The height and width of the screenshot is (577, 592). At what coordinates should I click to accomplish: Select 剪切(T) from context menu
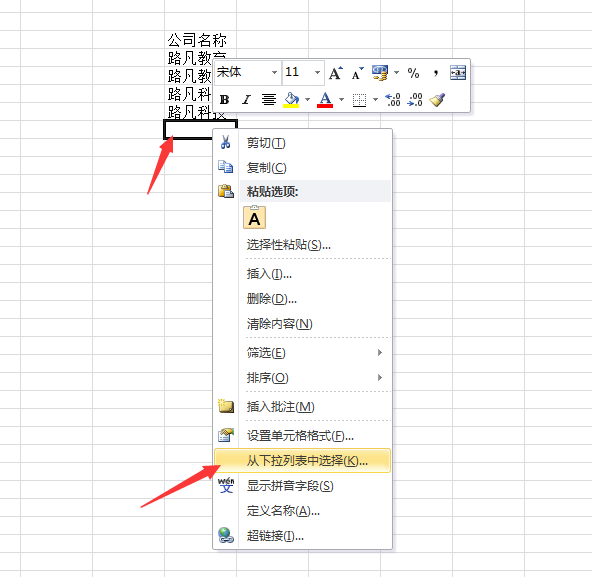click(302, 143)
